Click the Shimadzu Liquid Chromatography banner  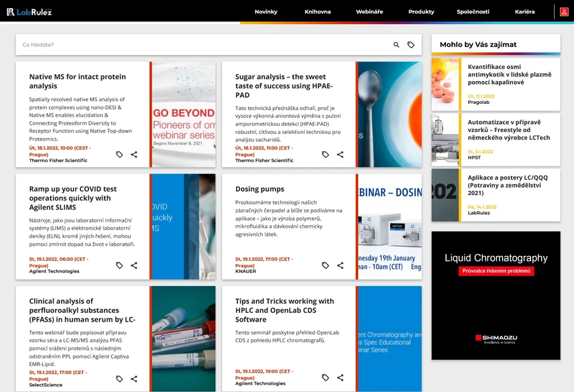pyautogui.click(x=496, y=296)
